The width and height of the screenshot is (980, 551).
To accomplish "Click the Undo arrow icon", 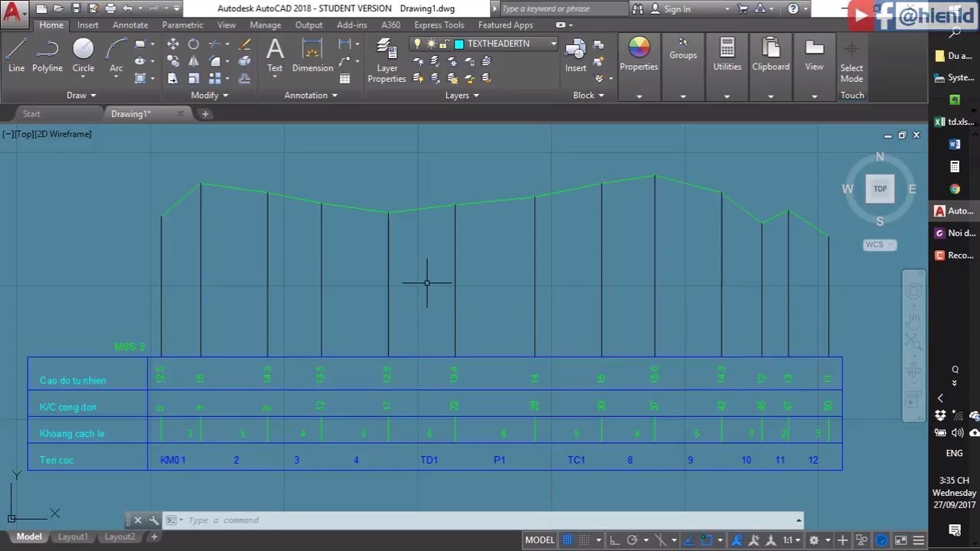I will point(127,9).
